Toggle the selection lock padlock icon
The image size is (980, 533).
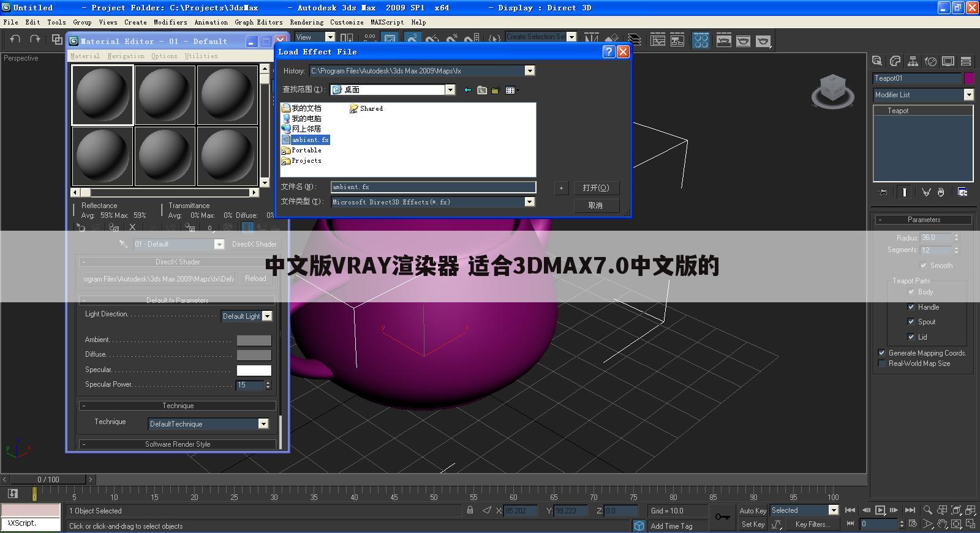point(470,510)
